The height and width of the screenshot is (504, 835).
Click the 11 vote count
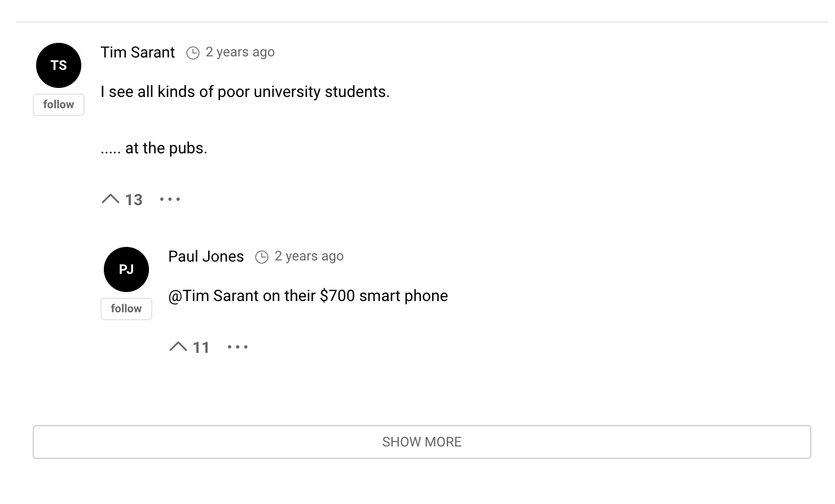201,348
